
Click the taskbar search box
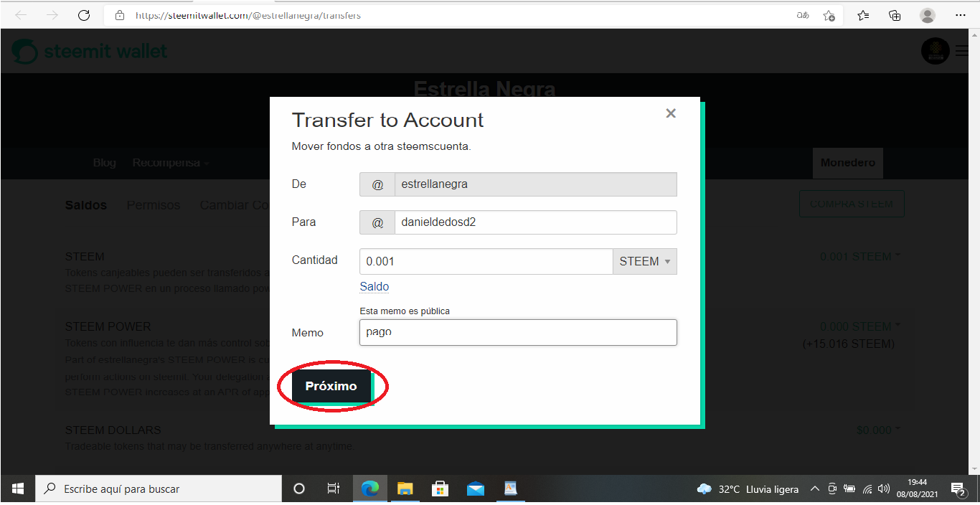click(x=159, y=489)
